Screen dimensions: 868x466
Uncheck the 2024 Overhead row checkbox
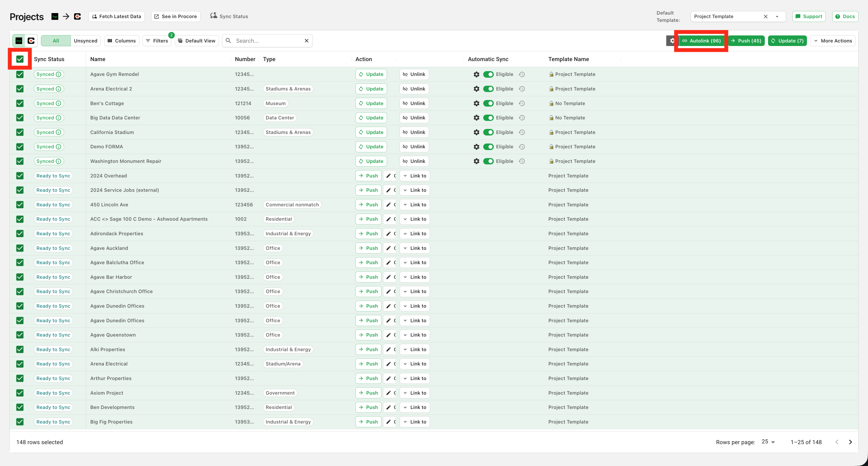click(20, 176)
